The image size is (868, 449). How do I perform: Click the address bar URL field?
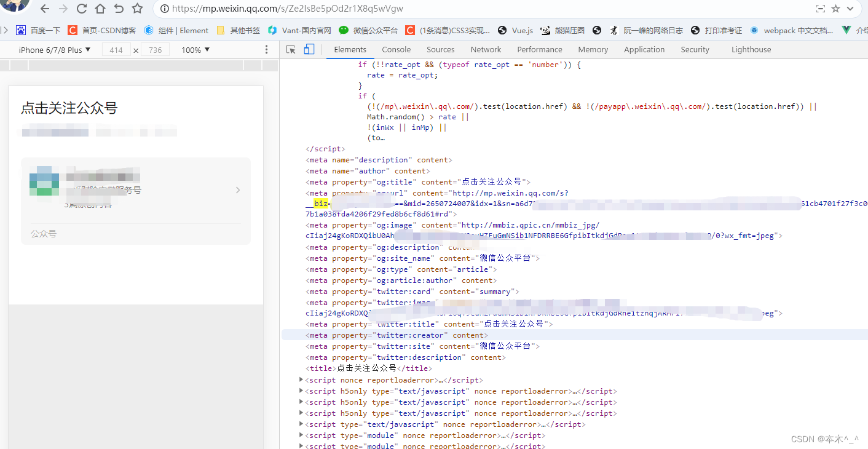(x=479, y=9)
